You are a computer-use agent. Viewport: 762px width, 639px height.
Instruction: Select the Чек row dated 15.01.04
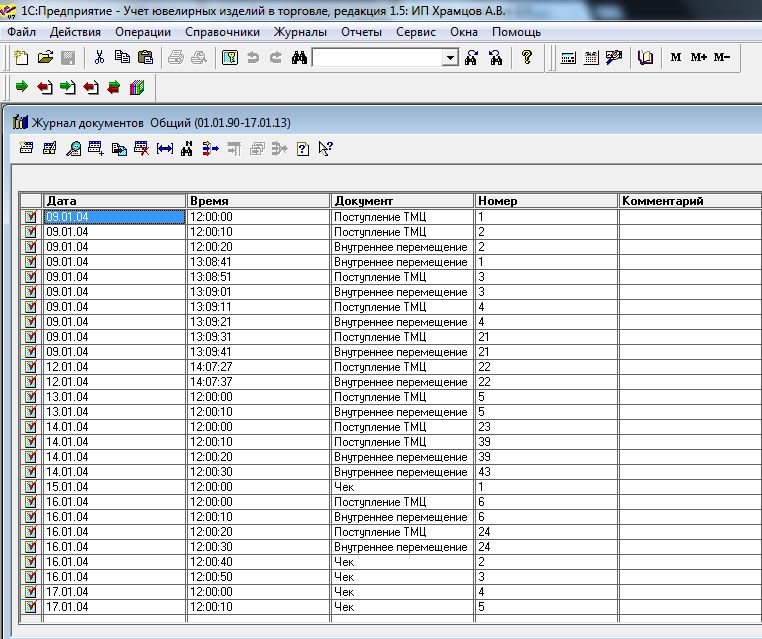click(x=402, y=487)
